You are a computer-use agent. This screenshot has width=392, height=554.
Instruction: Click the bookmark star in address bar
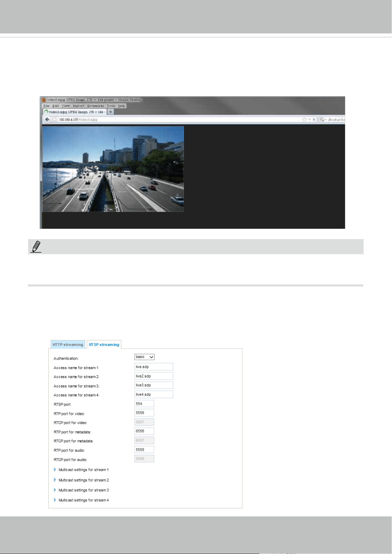(x=304, y=120)
